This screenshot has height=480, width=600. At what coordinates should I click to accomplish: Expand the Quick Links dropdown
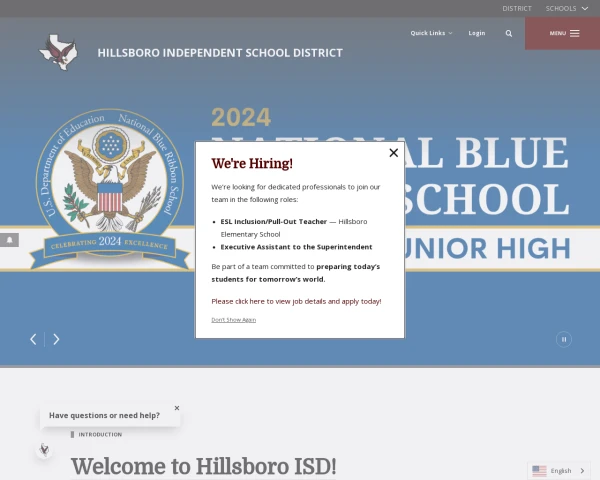[431, 33]
